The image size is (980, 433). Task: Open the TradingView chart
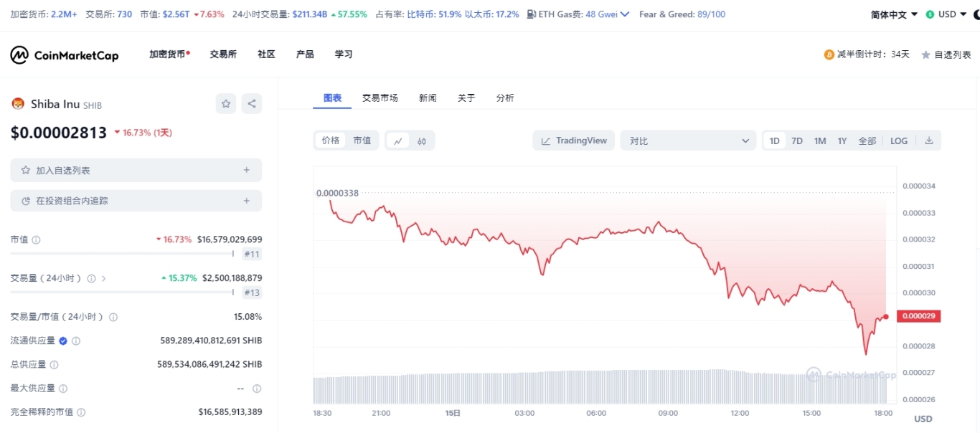pos(574,141)
